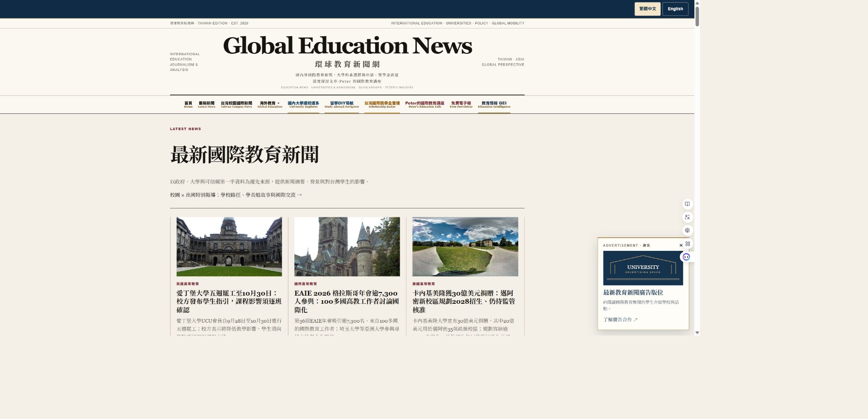Click the page scrollbar down arrow

697,333
